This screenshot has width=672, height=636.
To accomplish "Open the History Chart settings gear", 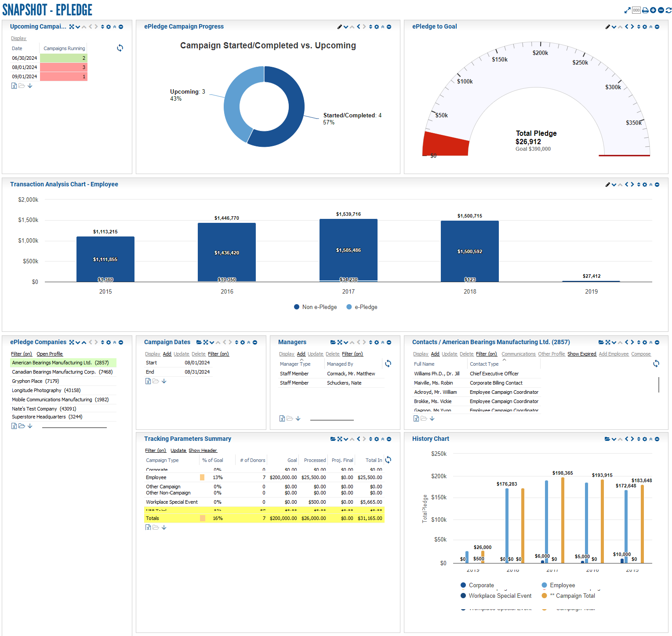I will tap(645, 439).
